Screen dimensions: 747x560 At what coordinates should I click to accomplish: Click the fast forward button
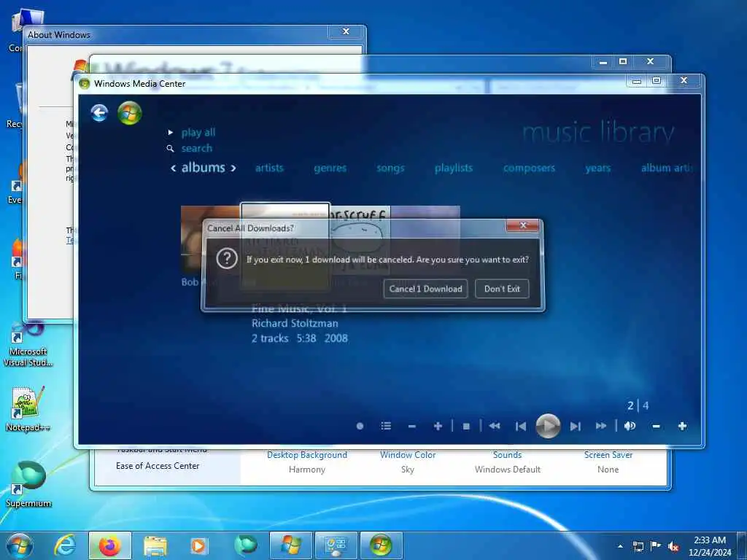coord(601,426)
